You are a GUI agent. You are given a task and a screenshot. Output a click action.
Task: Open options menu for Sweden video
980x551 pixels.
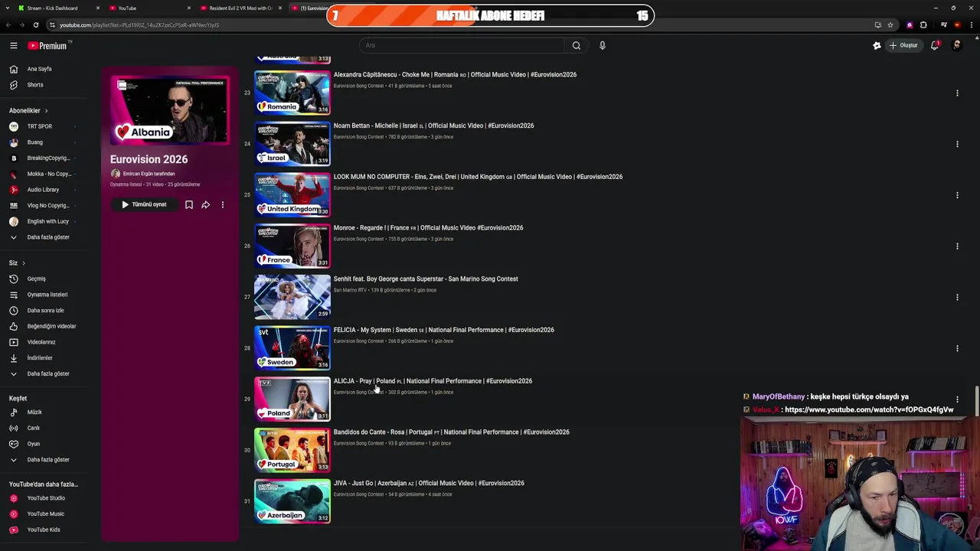pyautogui.click(x=957, y=348)
